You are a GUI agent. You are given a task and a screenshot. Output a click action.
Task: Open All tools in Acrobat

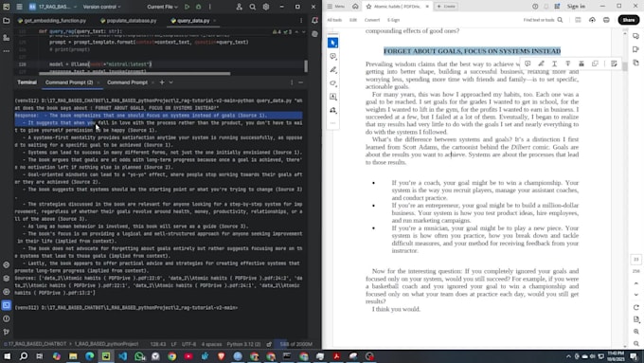(x=334, y=20)
